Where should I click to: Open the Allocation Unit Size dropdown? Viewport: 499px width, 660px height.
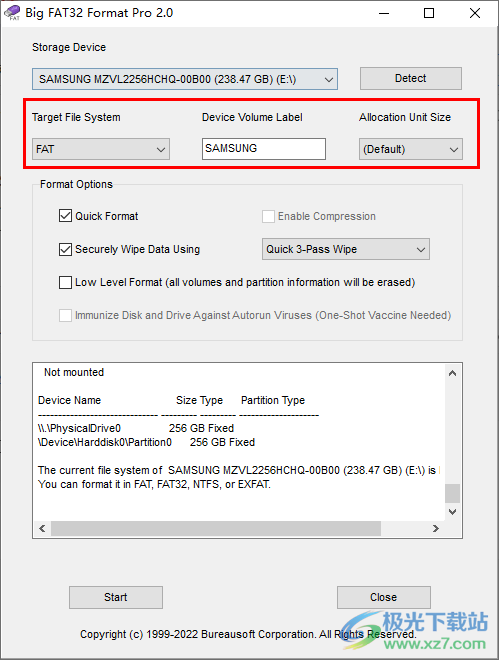point(411,149)
